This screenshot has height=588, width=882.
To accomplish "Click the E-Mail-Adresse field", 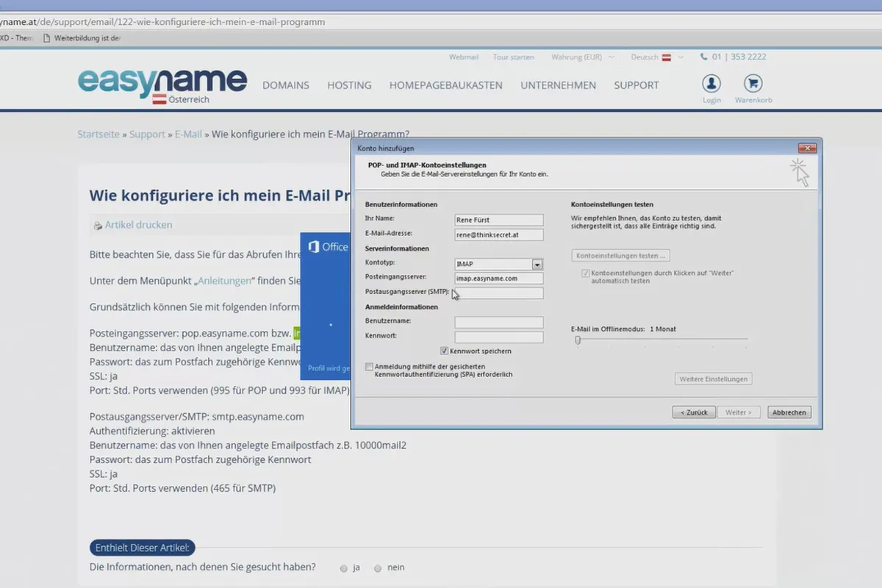I will (499, 235).
